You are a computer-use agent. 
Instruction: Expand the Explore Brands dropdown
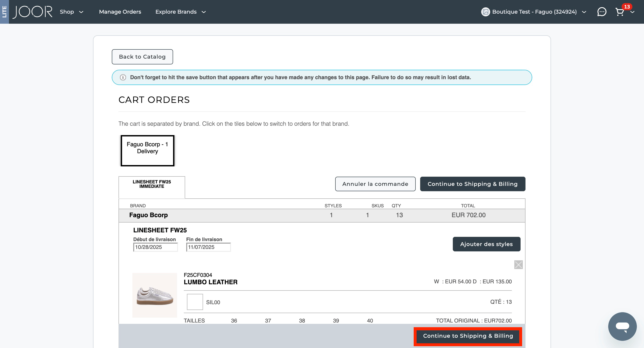[x=180, y=12]
